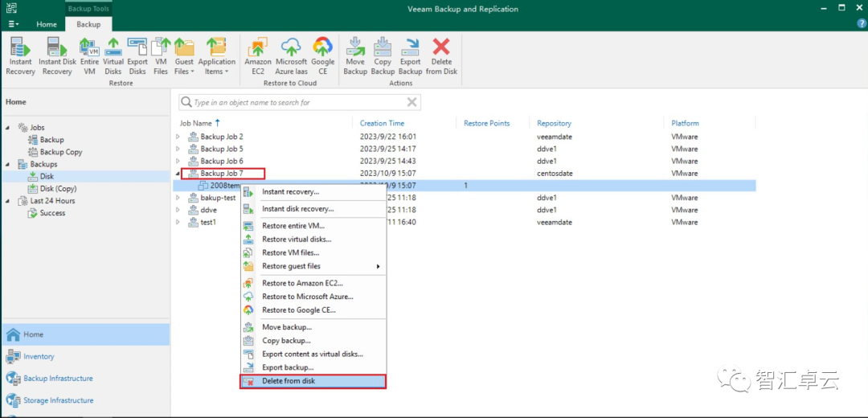Open the Home navigation pane
868x418 pixels.
click(85, 334)
